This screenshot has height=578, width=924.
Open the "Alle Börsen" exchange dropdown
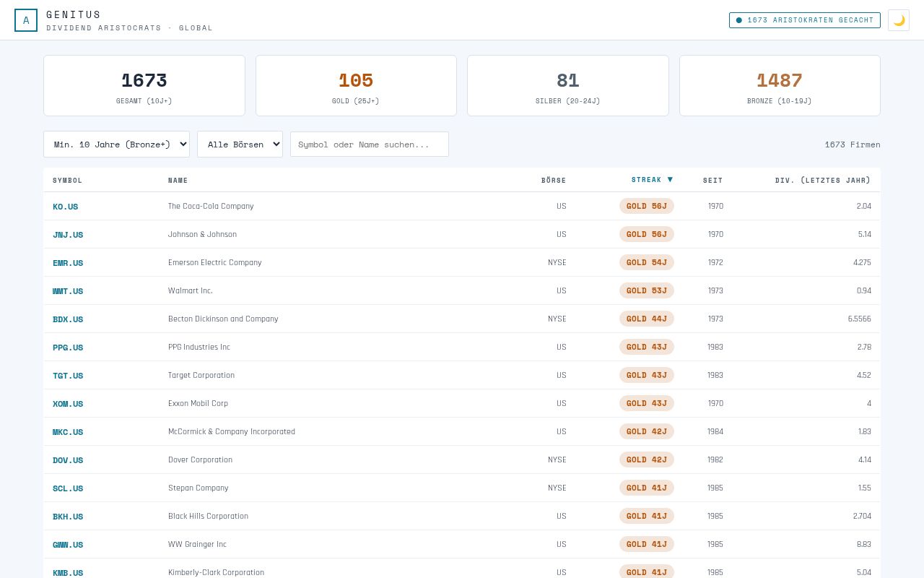pyautogui.click(x=240, y=144)
